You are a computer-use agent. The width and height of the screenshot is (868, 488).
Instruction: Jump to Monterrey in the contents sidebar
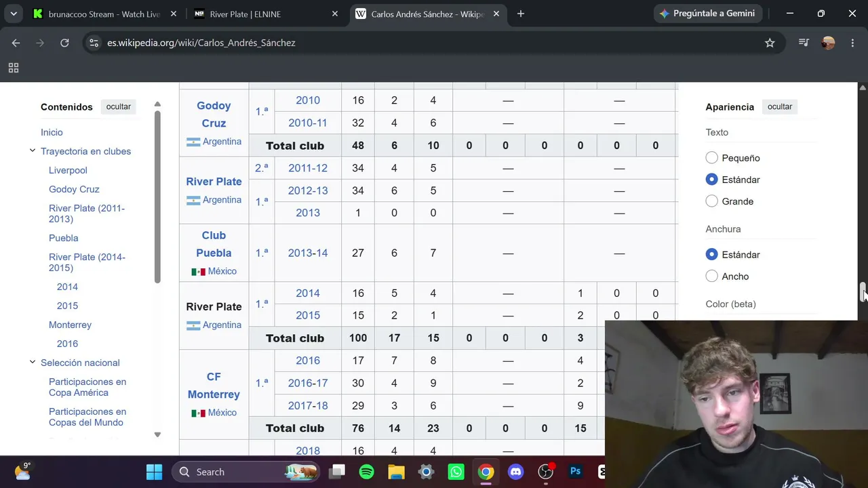pos(70,325)
